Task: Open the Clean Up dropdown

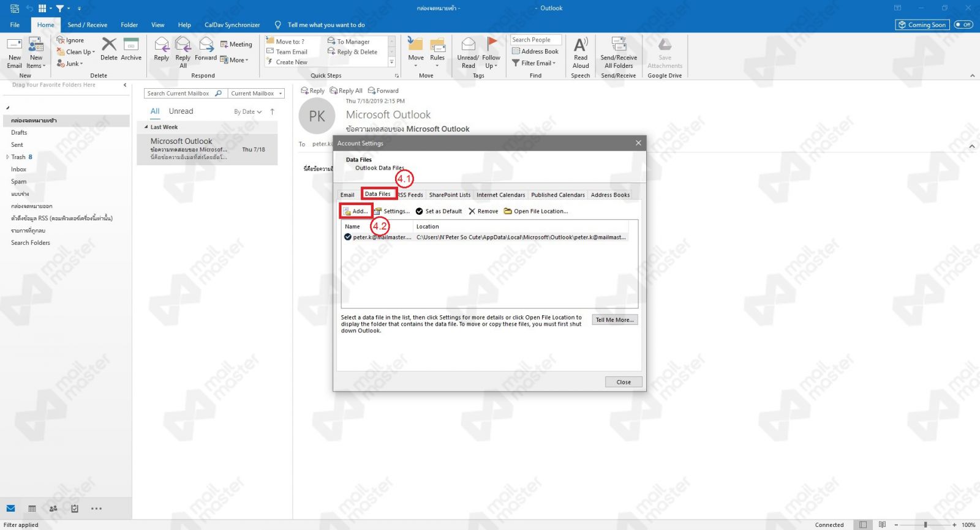Action: click(76, 52)
